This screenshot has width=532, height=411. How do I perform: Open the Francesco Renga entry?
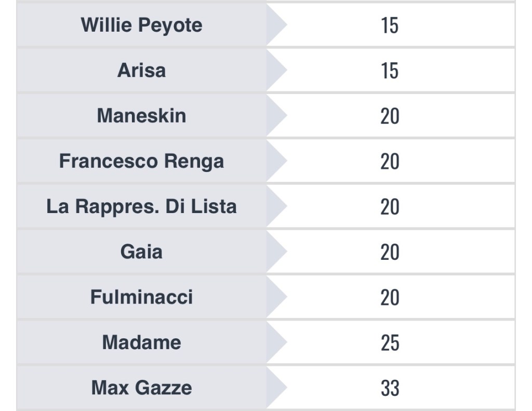point(141,161)
